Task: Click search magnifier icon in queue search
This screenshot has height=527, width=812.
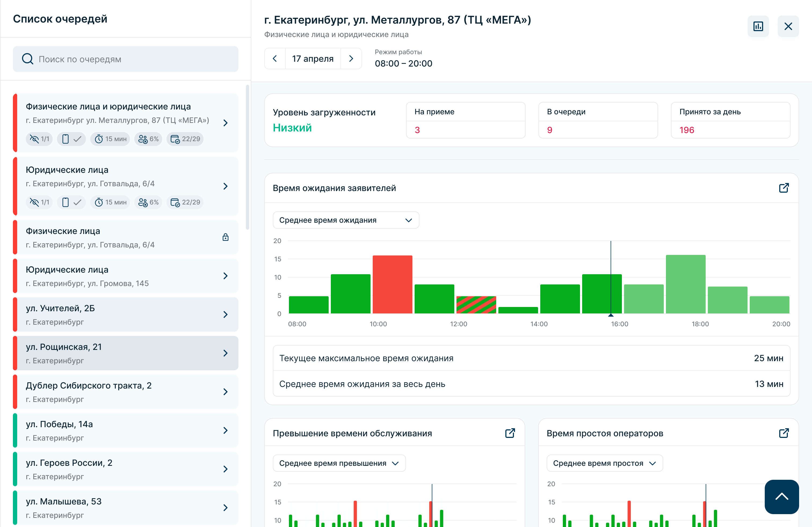Action: click(28, 59)
